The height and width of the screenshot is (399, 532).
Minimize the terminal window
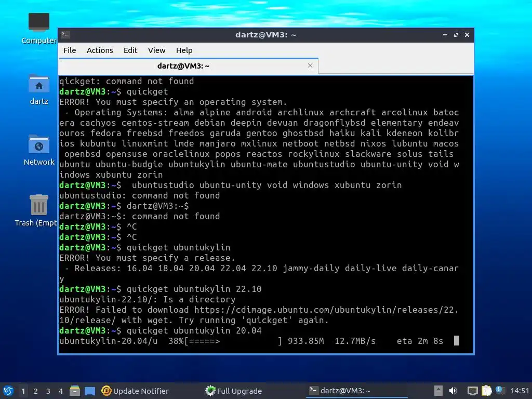[445, 35]
